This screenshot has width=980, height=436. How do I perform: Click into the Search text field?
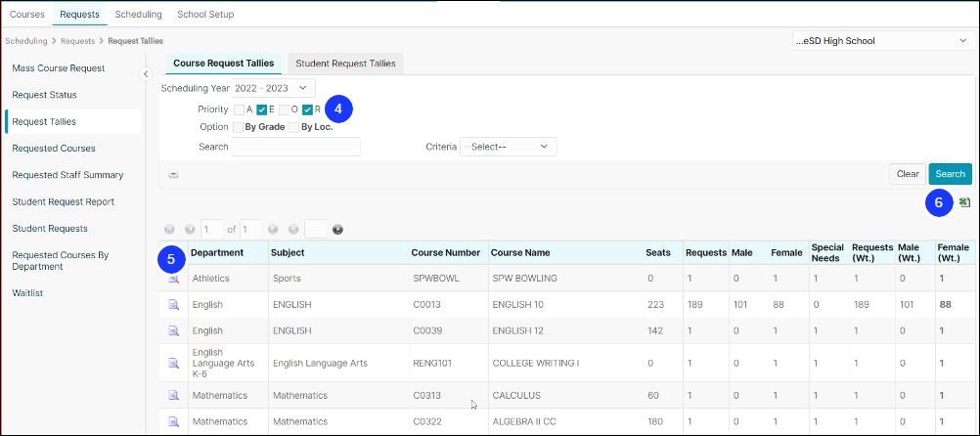(x=295, y=147)
